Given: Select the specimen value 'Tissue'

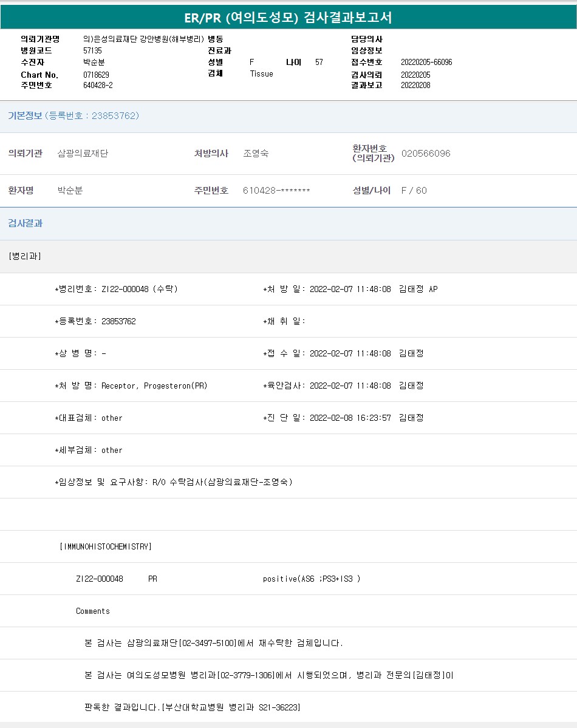Looking at the screenshot, I should point(262,74).
